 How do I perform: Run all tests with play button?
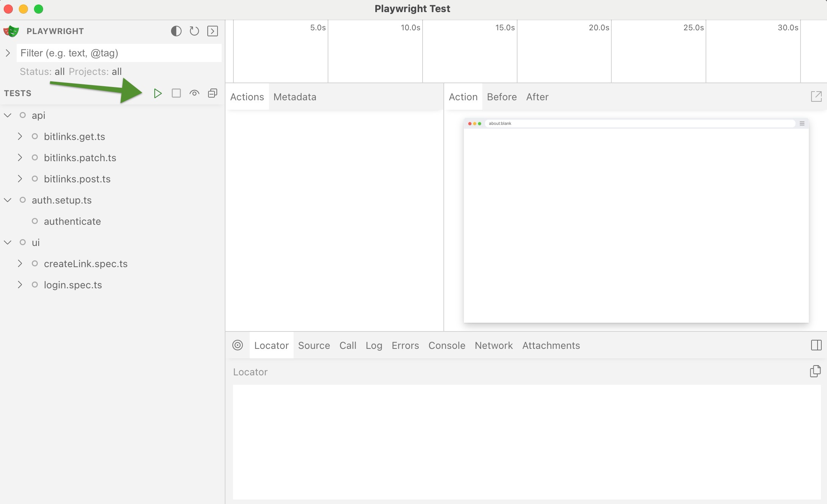click(x=158, y=93)
